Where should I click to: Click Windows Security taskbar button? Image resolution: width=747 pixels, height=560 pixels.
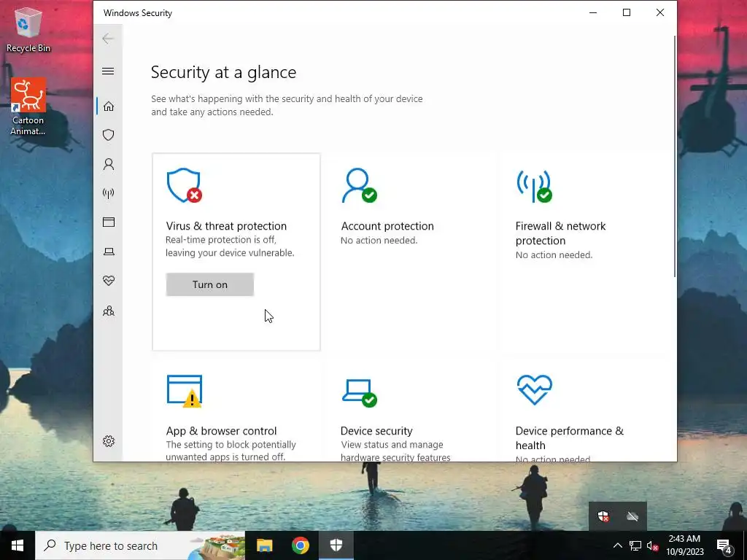coord(336,545)
